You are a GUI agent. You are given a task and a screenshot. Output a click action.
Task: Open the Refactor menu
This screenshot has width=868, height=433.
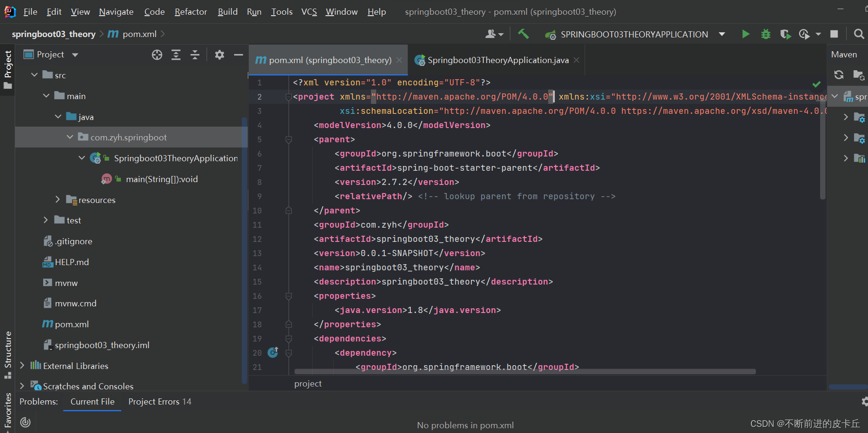pos(190,12)
